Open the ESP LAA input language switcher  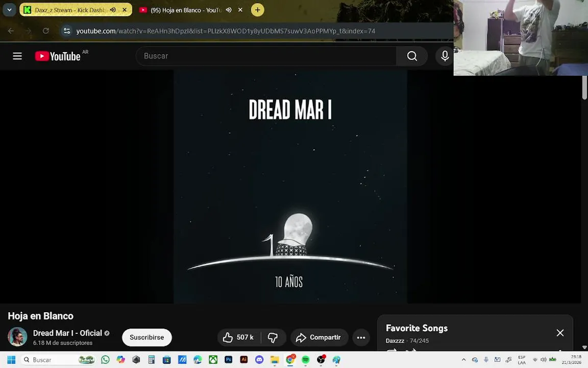(x=522, y=360)
